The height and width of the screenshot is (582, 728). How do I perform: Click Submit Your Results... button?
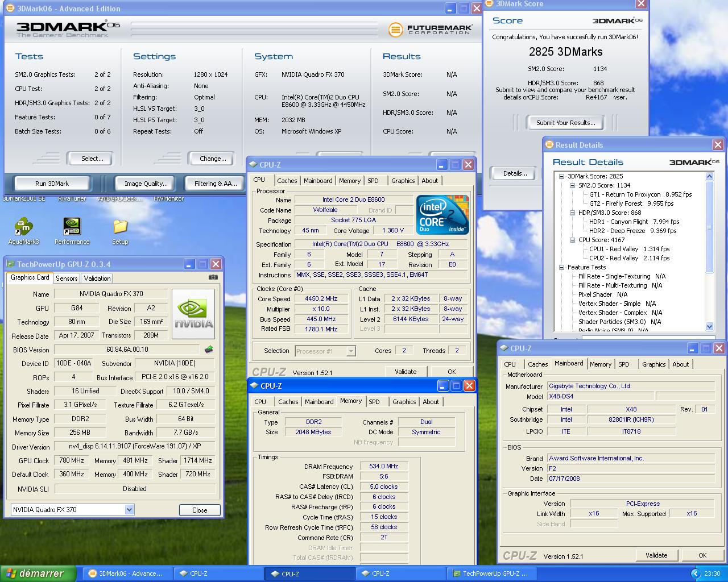coord(565,123)
